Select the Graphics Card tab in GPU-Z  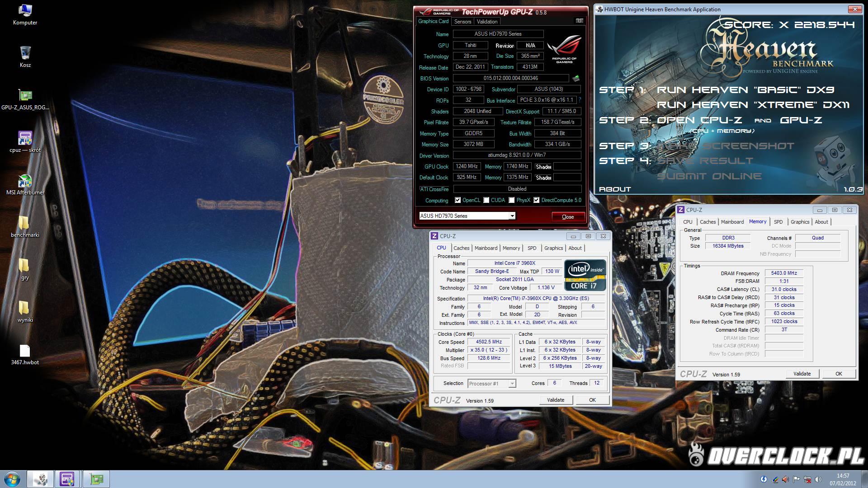(x=433, y=21)
